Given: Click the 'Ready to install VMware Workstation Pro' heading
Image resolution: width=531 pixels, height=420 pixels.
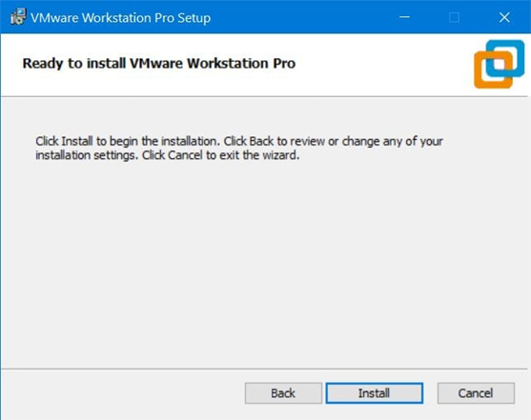Looking at the screenshot, I should click(159, 63).
